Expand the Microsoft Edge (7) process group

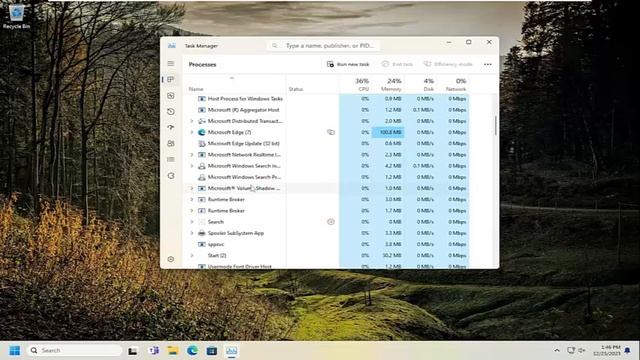[x=191, y=132]
